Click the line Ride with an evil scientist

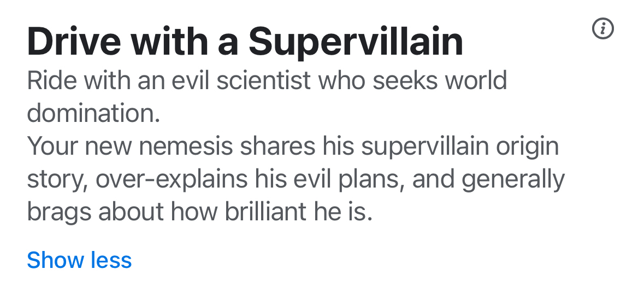pos(267,81)
